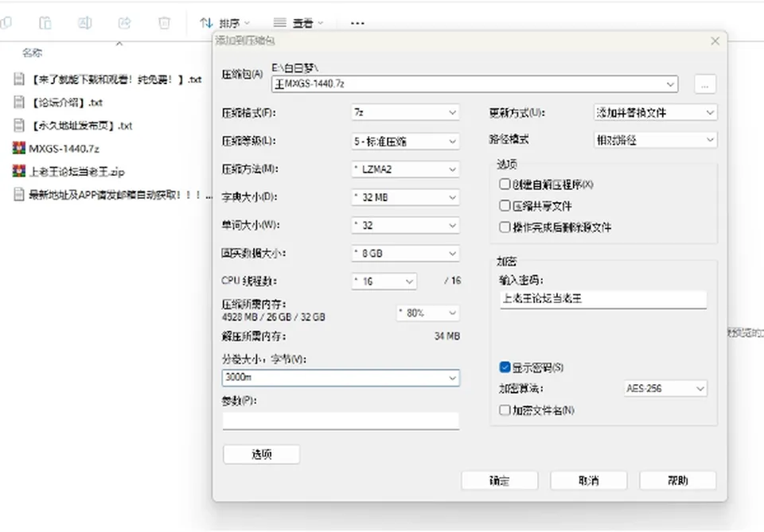Open the 查看 view menu in Explorer
The image size is (764, 532).
(298, 23)
